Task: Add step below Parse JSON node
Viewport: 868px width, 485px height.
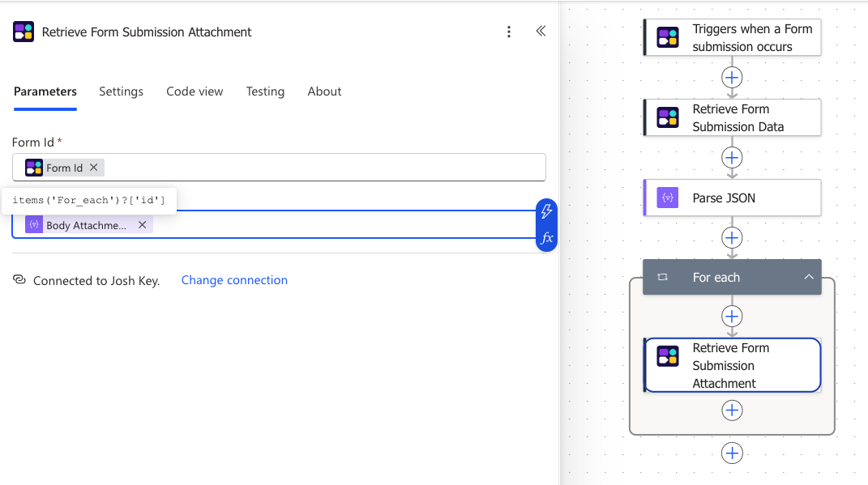Action: point(732,238)
